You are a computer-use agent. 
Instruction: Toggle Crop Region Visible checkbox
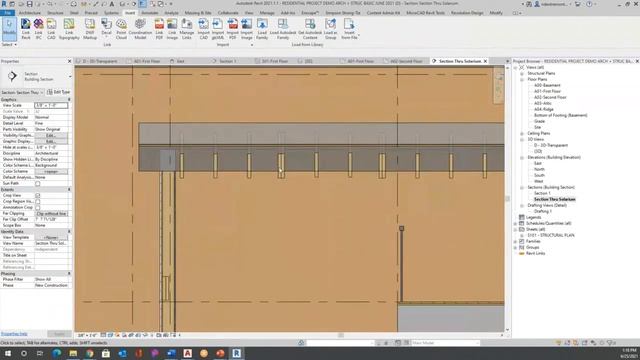pos(38,201)
